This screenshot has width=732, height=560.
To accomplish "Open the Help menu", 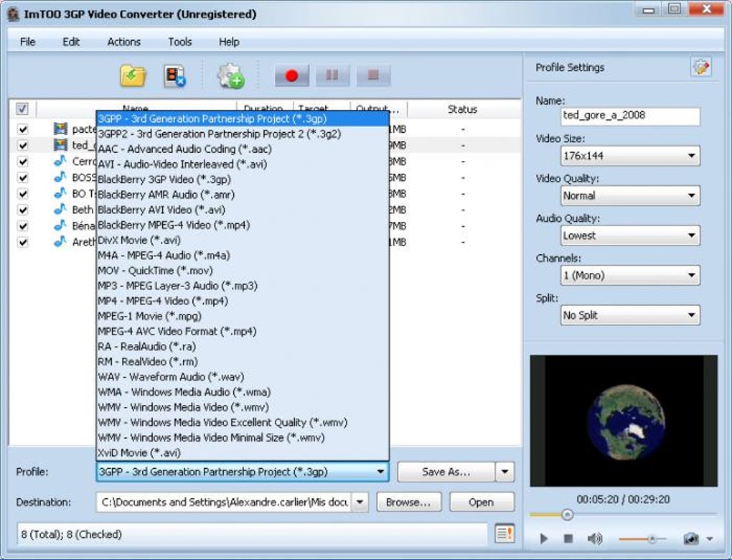I will 229,42.
